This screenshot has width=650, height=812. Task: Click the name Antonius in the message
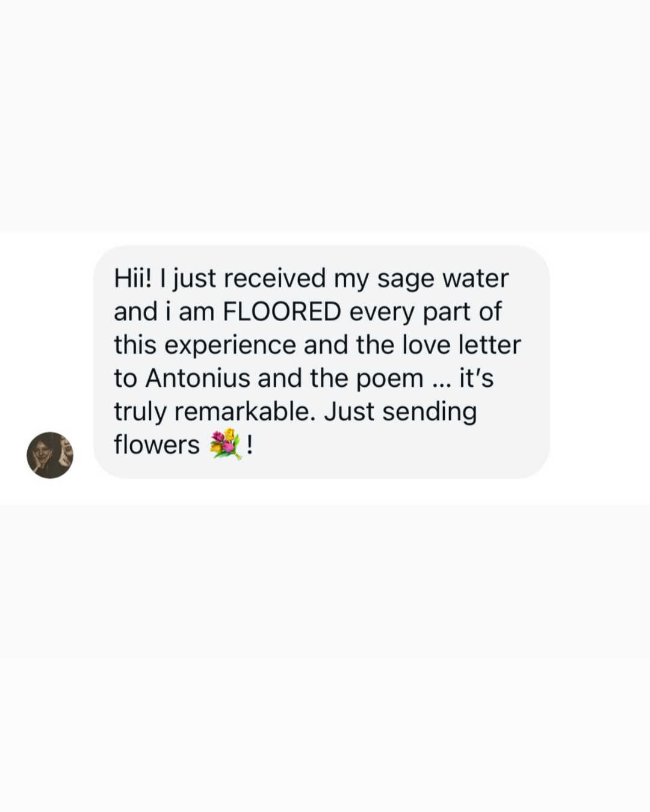coord(197,378)
